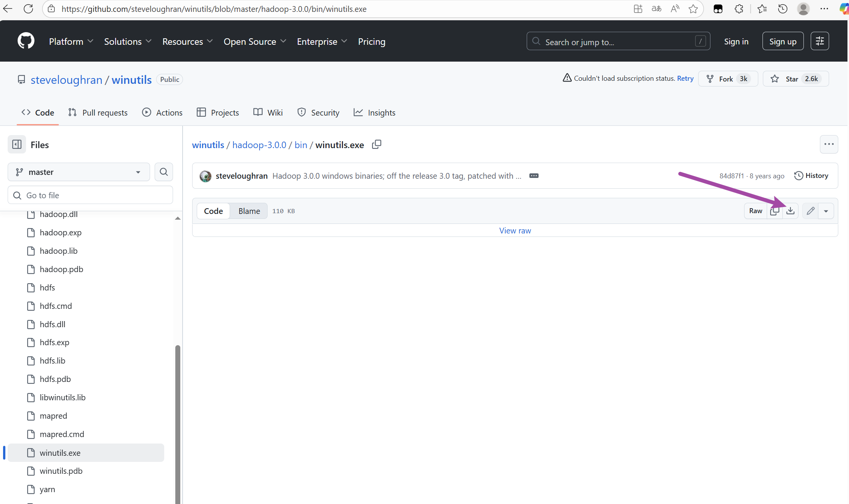The height and width of the screenshot is (504, 849).
Task: Collapse the Files side panel toggle
Action: [x=17, y=145]
